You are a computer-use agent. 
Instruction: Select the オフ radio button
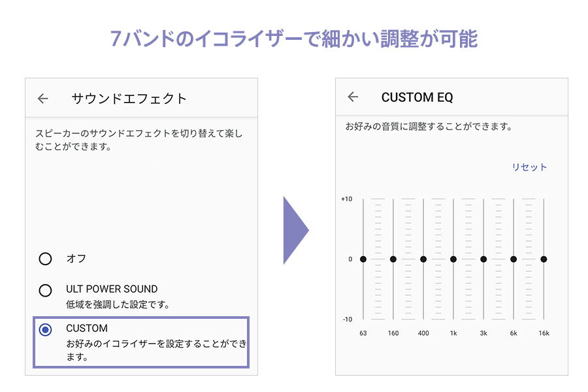45,259
